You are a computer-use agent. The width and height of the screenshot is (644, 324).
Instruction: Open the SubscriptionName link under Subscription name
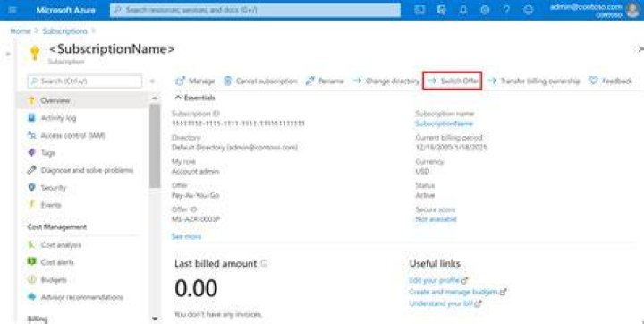pyautogui.click(x=444, y=124)
